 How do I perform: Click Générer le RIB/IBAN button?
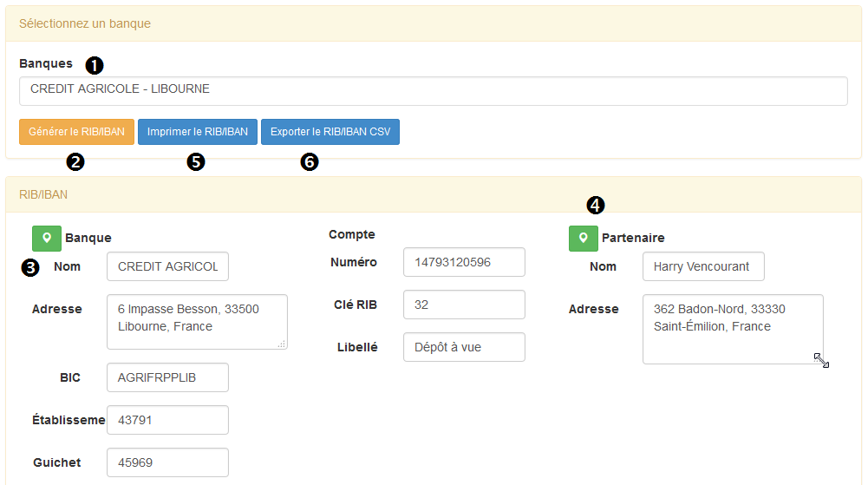pyautogui.click(x=76, y=132)
